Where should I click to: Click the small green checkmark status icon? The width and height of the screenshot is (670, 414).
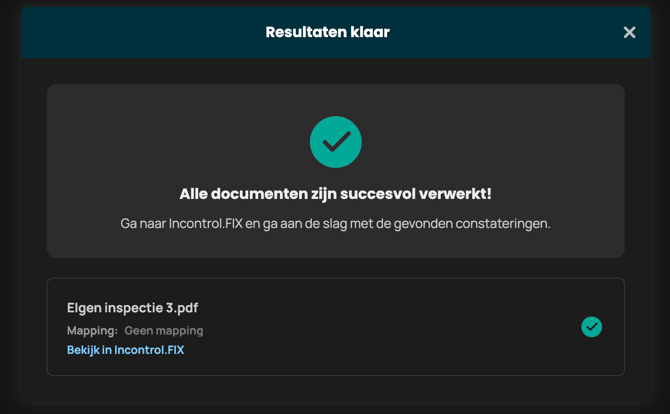[591, 327]
